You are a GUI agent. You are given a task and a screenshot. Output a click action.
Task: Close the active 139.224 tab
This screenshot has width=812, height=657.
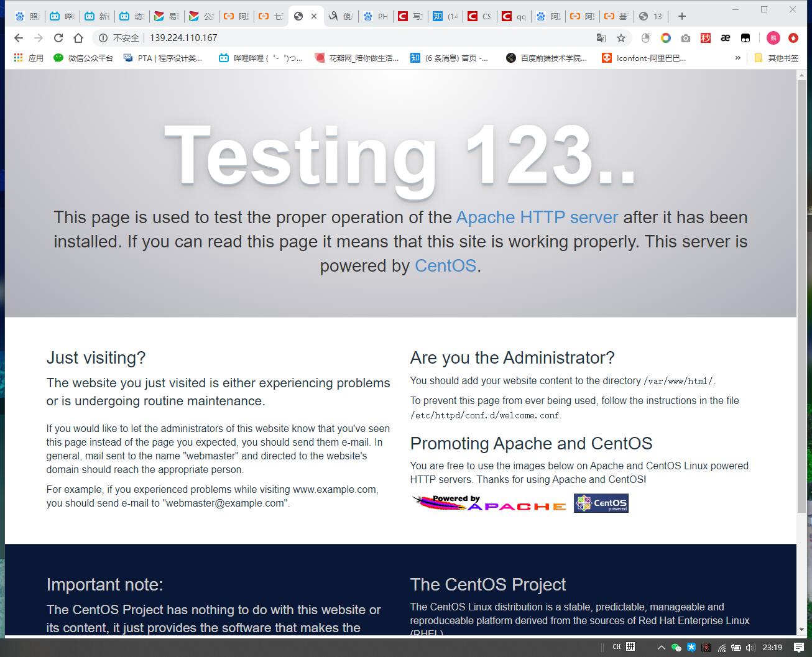pos(314,16)
